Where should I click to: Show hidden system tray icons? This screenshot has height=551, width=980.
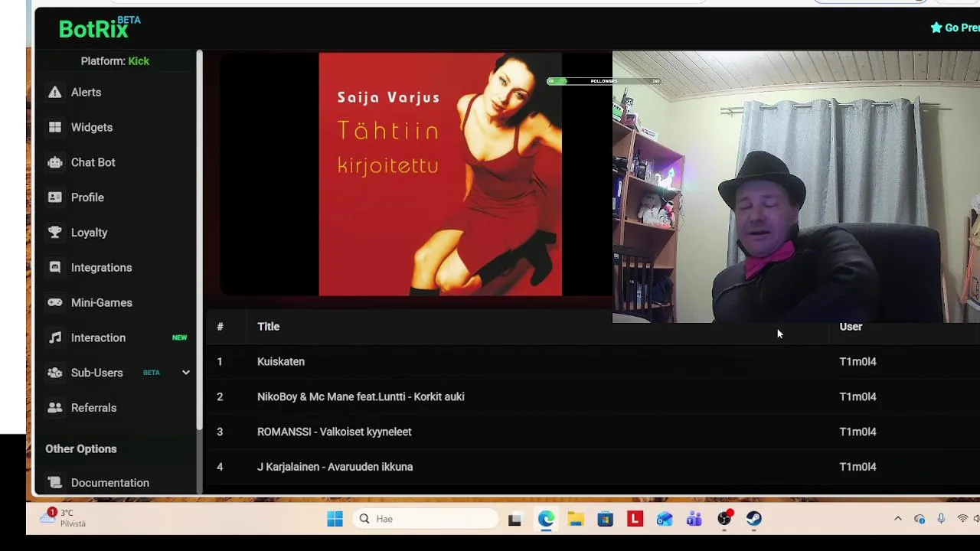[898, 519]
